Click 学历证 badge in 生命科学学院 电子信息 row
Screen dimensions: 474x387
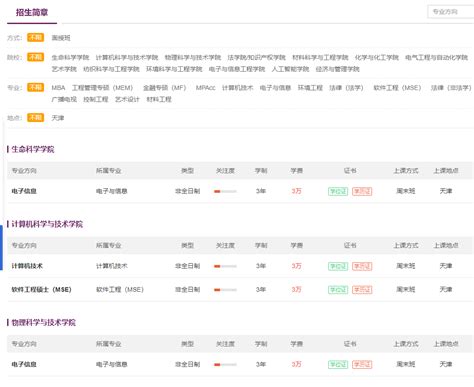tap(362, 191)
